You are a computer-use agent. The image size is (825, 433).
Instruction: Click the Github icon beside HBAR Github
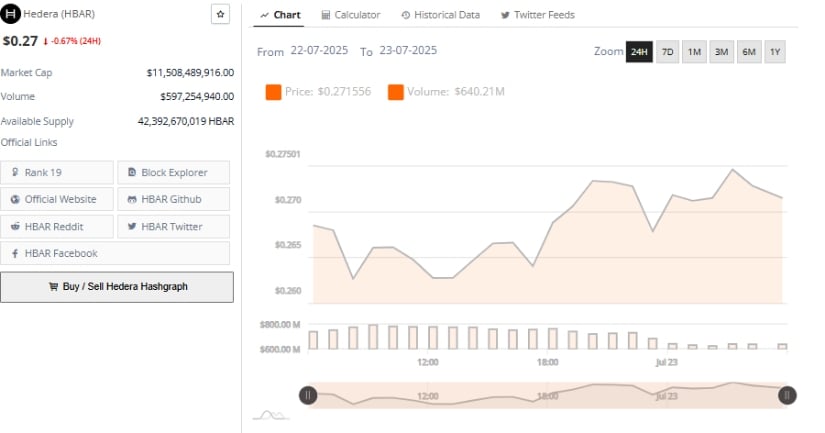click(132, 199)
